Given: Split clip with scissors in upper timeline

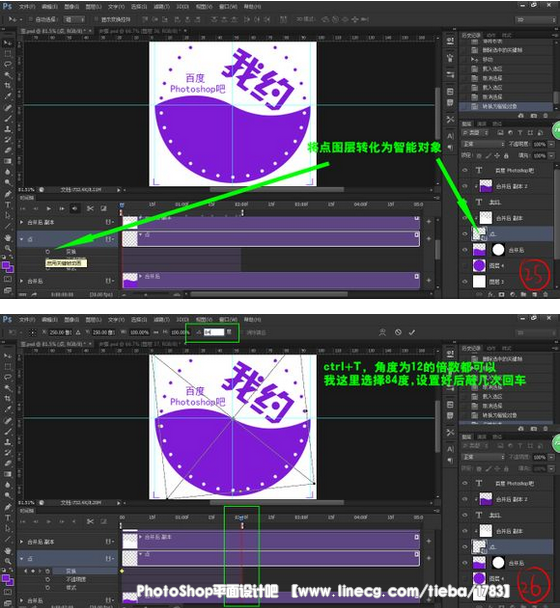Looking at the screenshot, I should point(90,209).
